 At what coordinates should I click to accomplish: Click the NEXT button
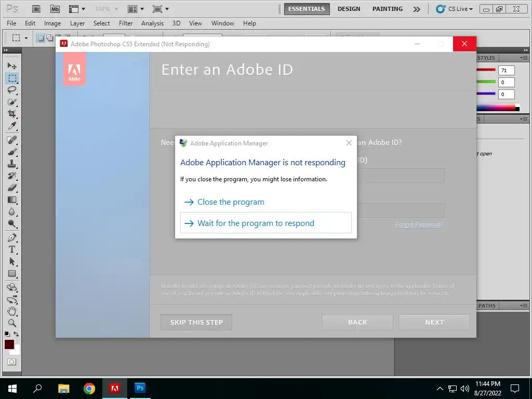click(434, 322)
